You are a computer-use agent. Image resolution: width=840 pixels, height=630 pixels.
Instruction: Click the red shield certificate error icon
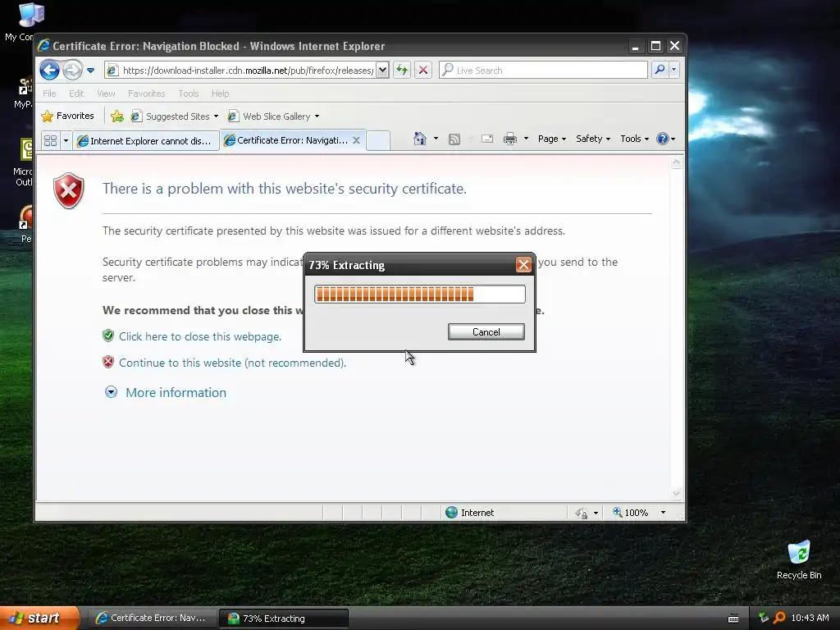click(69, 190)
